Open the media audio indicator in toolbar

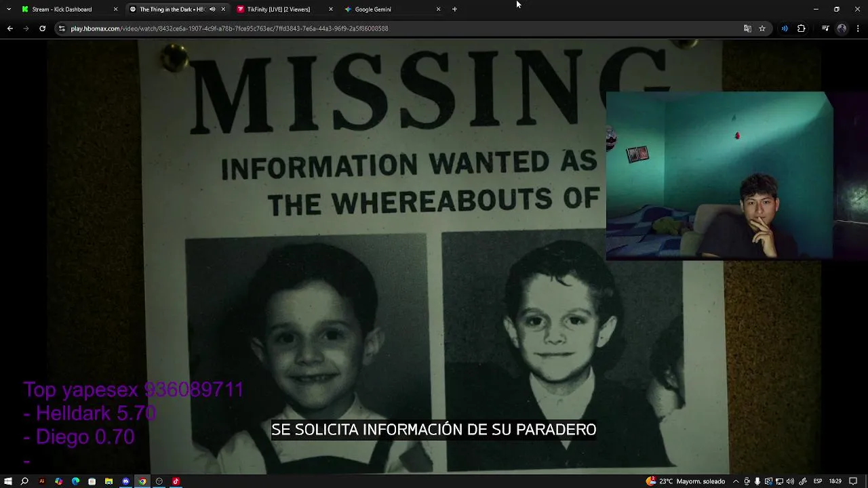(x=785, y=28)
